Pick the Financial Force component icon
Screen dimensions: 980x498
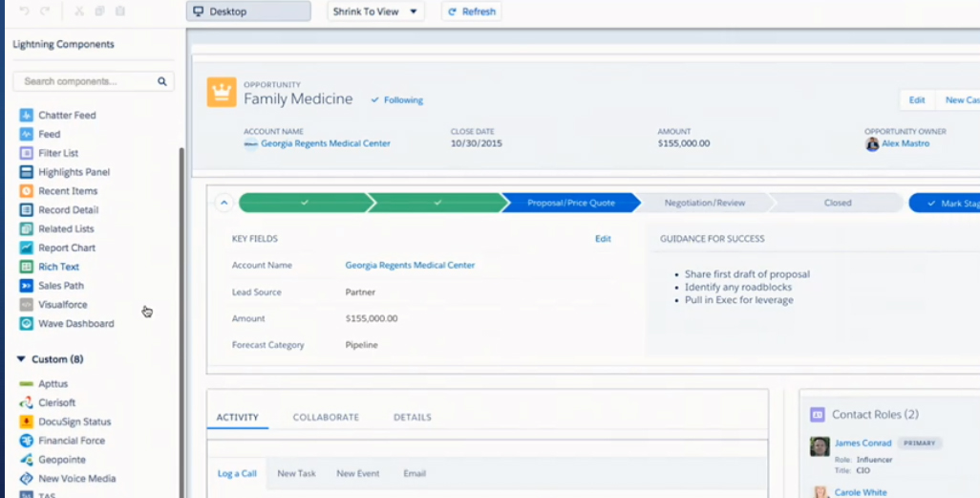pos(26,441)
